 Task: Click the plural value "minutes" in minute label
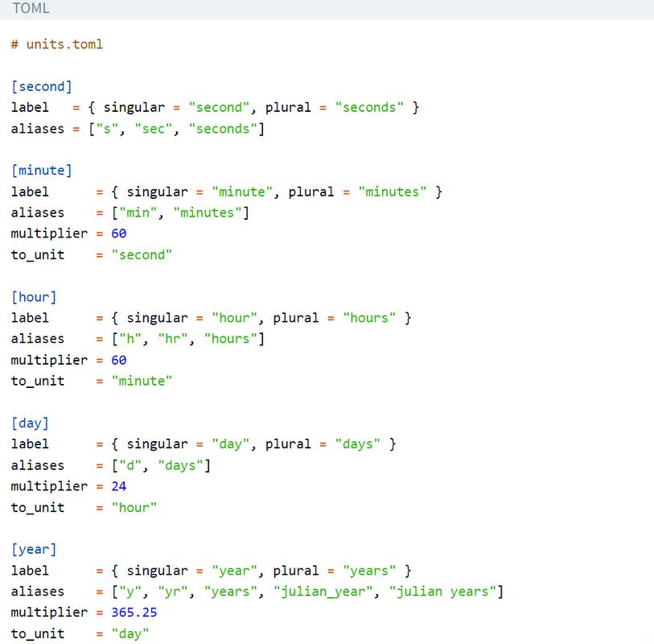(x=392, y=192)
